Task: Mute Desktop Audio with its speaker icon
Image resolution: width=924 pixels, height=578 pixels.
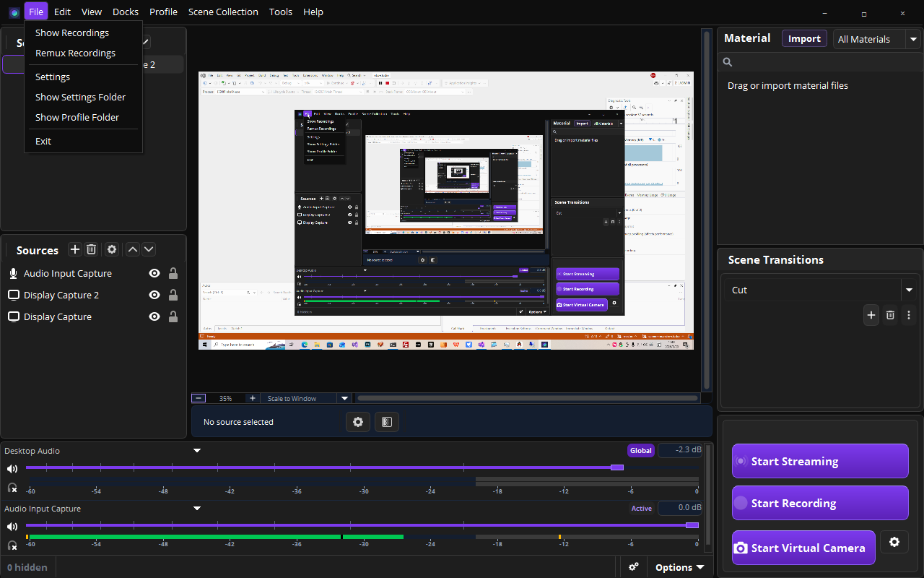Action: pyautogui.click(x=12, y=468)
